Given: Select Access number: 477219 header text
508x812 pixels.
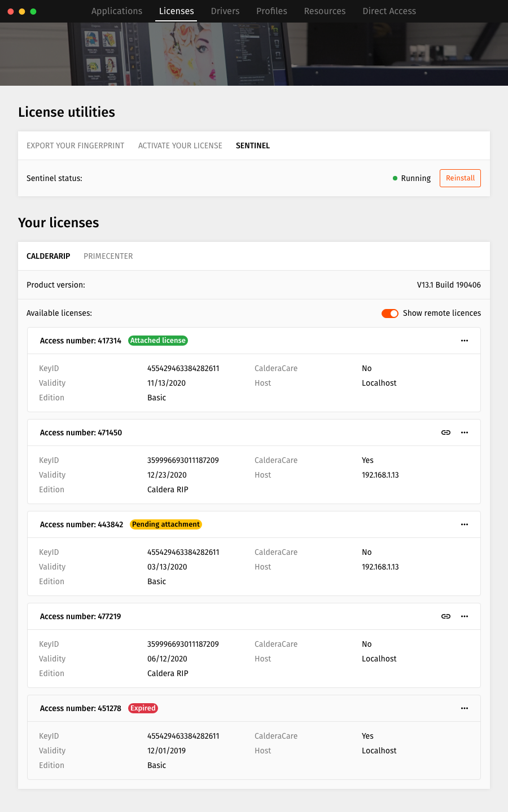Looking at the screenshot, I should 80,616.
